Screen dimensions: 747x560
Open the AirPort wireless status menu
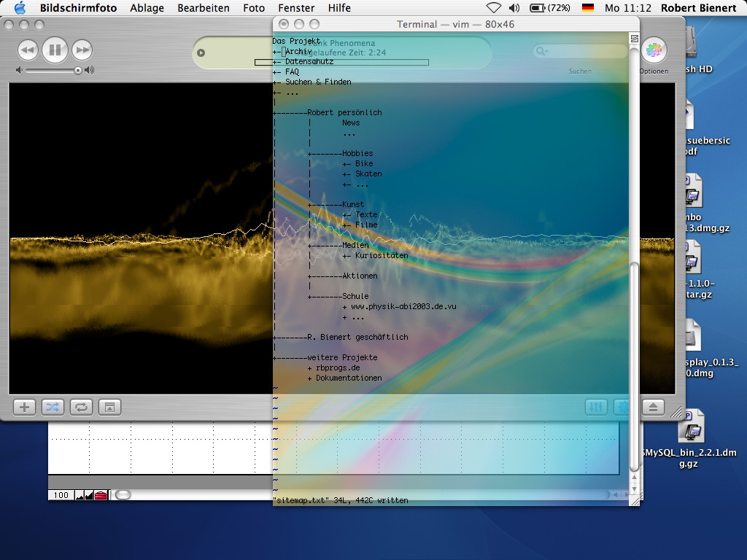pyautogui.click(x=494, y=7)
